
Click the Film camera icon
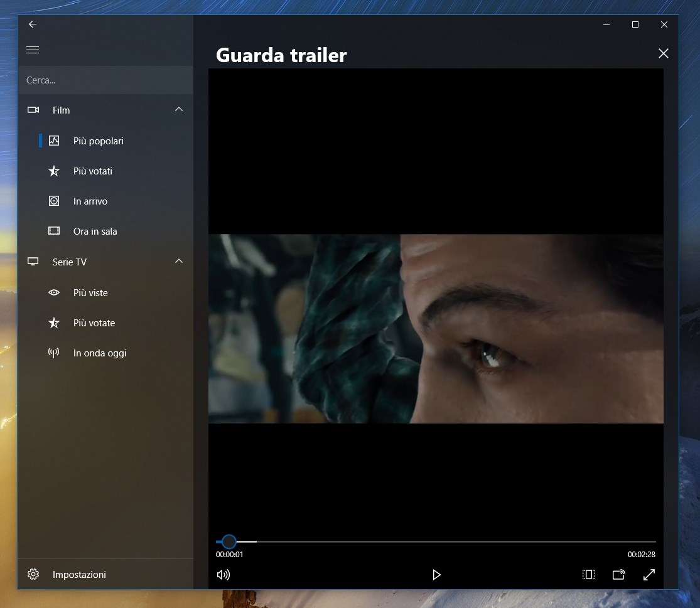33,110
